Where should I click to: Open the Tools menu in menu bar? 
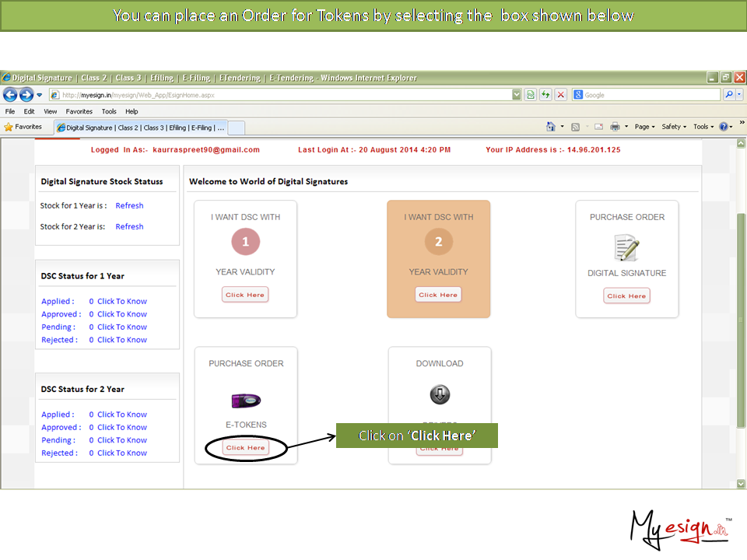click(109, 111)
